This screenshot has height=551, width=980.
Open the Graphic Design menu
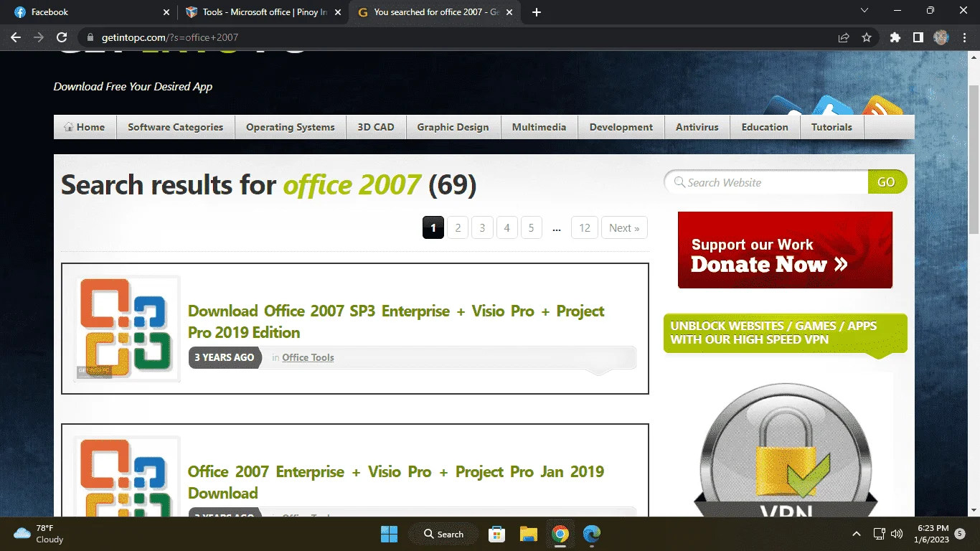453,127
